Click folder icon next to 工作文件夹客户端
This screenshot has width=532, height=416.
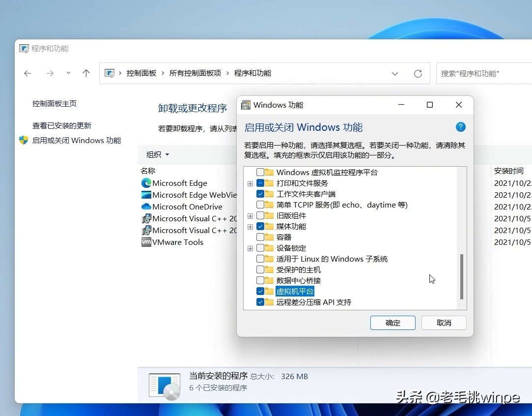(269, 194)
